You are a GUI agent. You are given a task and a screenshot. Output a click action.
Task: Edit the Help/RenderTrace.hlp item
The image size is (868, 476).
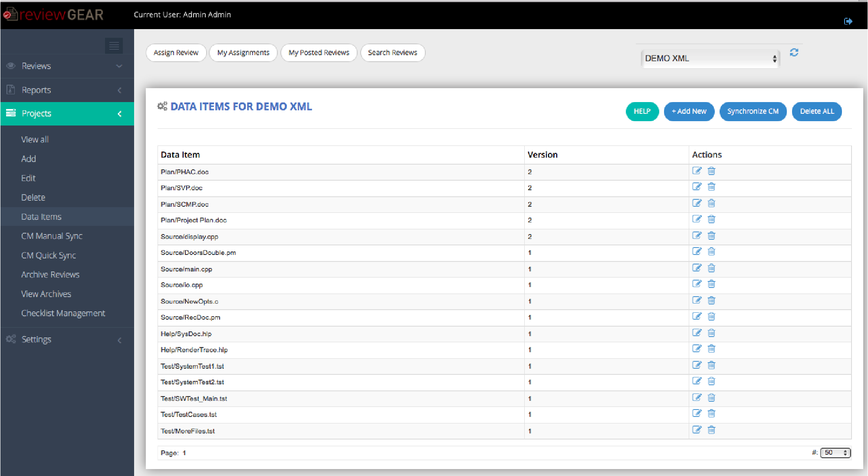point(697,348)
